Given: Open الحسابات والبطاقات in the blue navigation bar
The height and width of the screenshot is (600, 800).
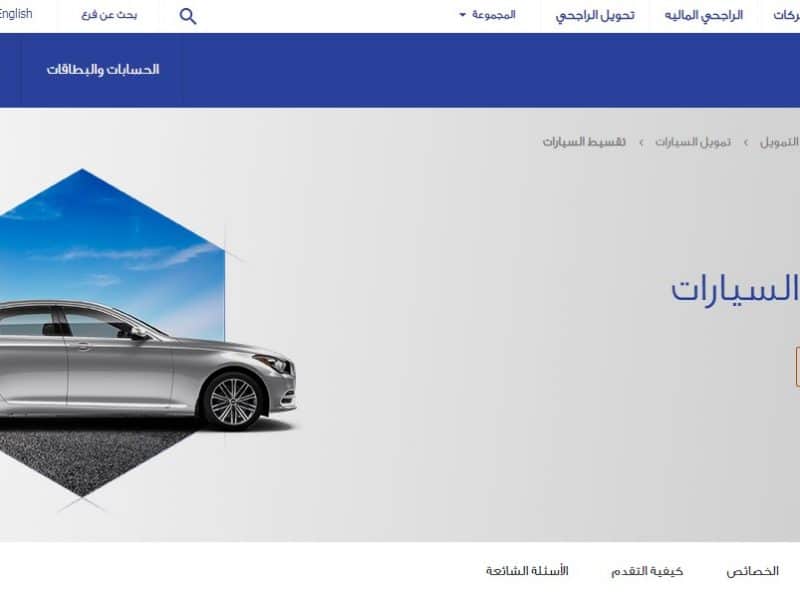Looking at the screenshot, I should click(103, 69).
